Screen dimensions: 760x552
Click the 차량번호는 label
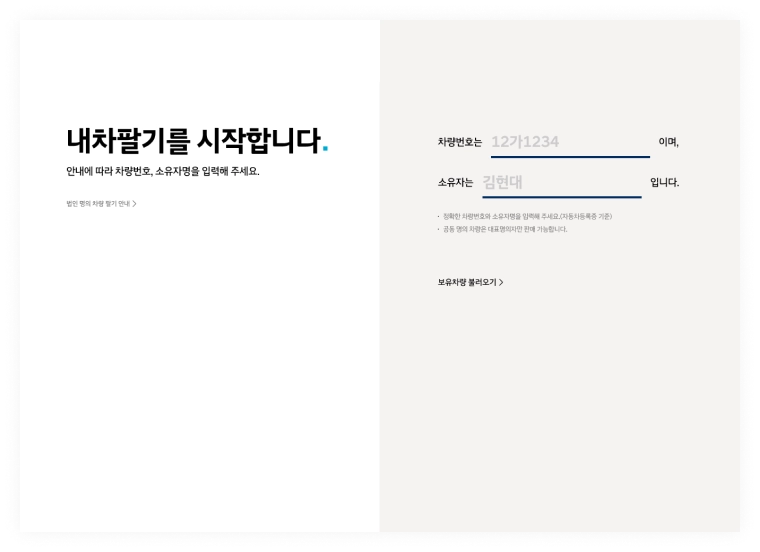tap(459, 142)
